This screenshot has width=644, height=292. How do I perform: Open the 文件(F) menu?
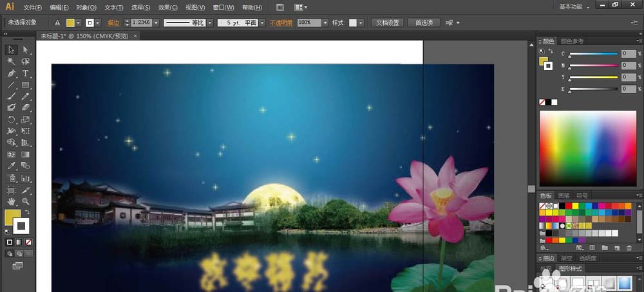click(x=32, y=7)
